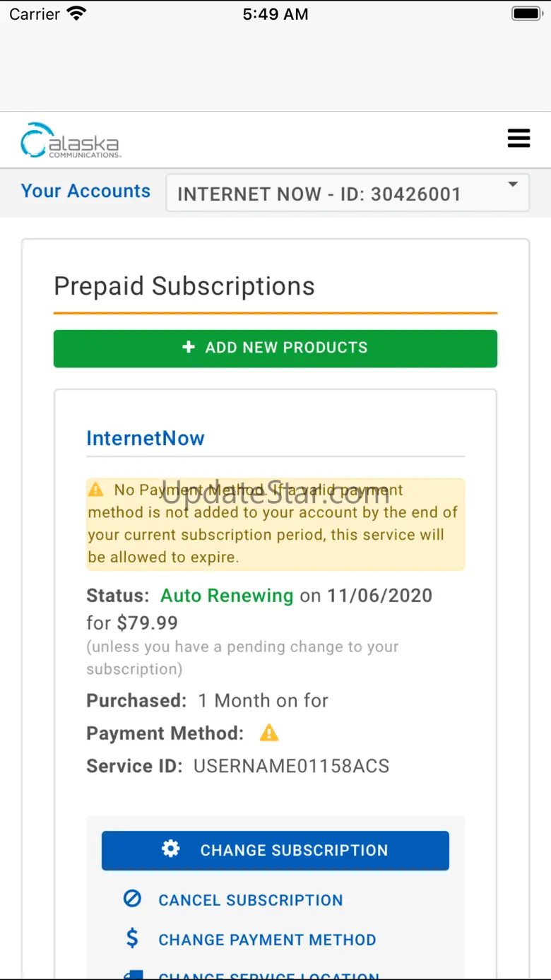Tap the InternetNow subscription title

(146, 438)
